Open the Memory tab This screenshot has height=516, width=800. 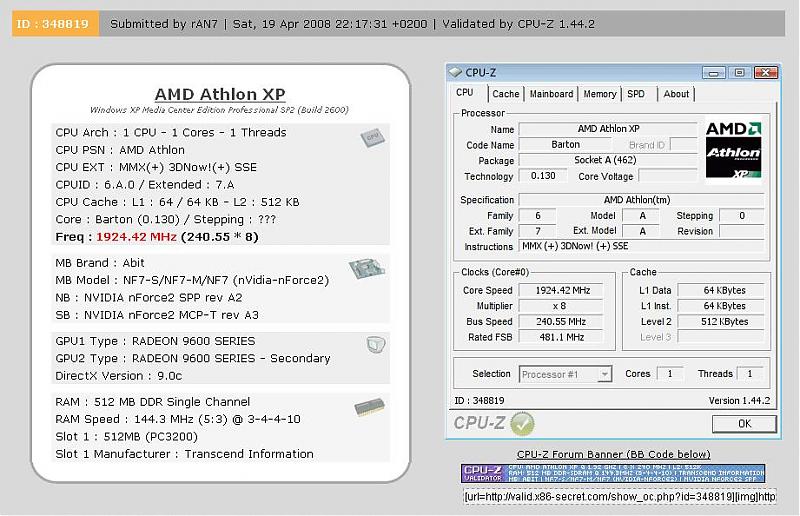point(599,94)
